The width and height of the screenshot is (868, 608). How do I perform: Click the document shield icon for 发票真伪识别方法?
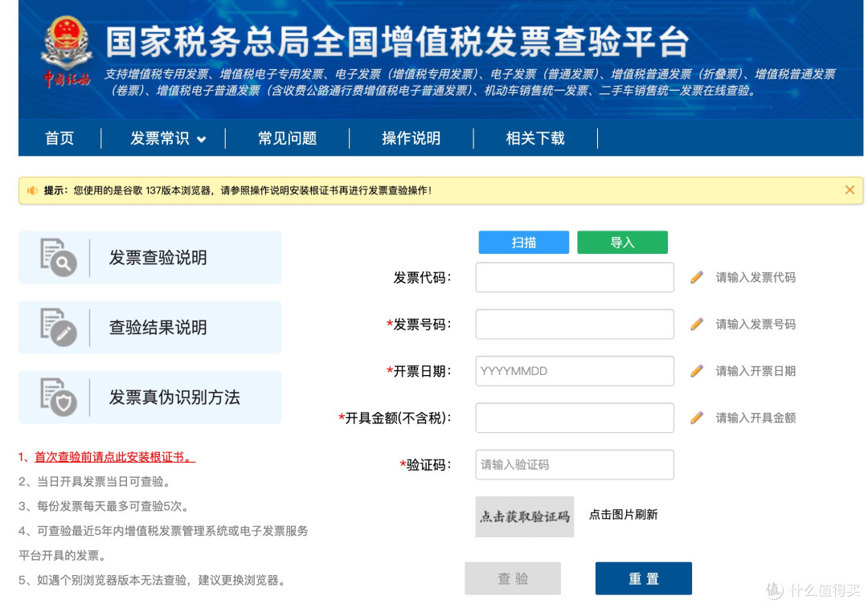point(58,397)
